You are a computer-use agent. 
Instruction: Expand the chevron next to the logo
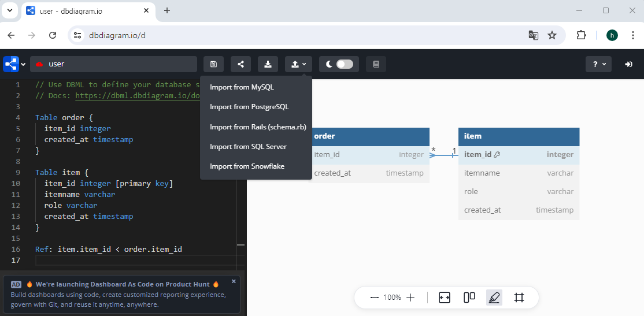tap(23, 65)
